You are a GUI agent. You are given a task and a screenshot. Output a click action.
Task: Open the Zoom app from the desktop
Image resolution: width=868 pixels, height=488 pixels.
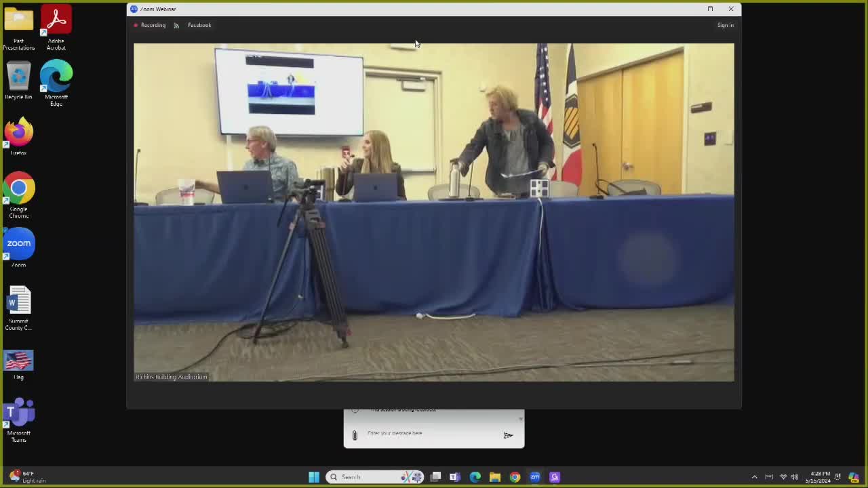18,243
